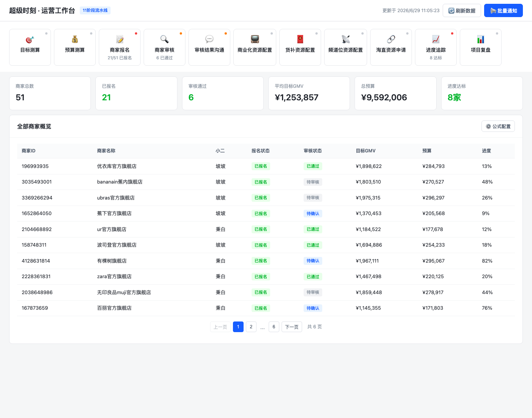Image resolution: width=532 pixels, height=418 pixels.
Task: Click 待确认 tag in 蕉下官方旗舰店 row
Action: (x=313, y=214)
